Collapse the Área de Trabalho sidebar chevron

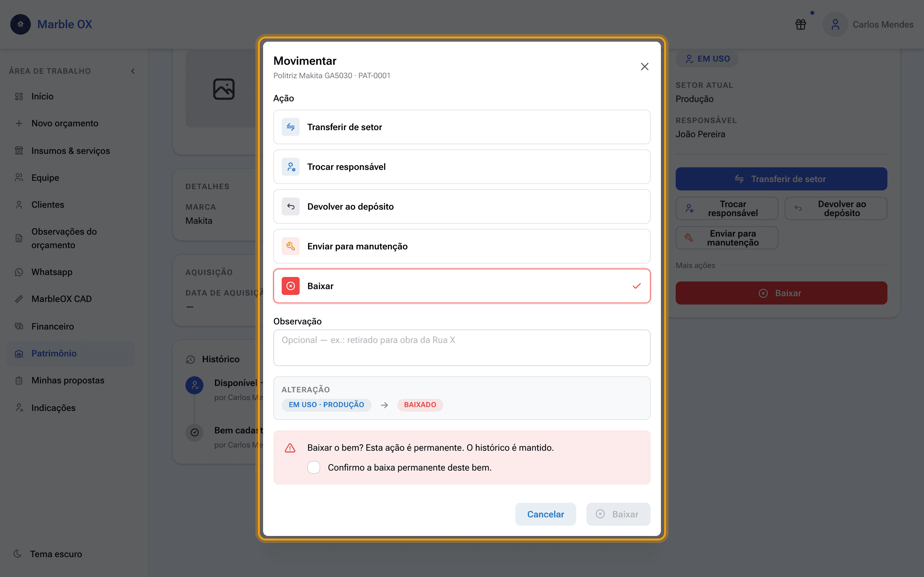point(133,71)
